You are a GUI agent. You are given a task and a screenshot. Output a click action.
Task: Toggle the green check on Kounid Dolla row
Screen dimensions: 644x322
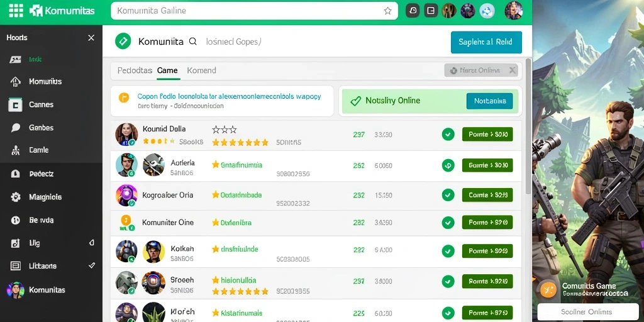tap(448, 135)
